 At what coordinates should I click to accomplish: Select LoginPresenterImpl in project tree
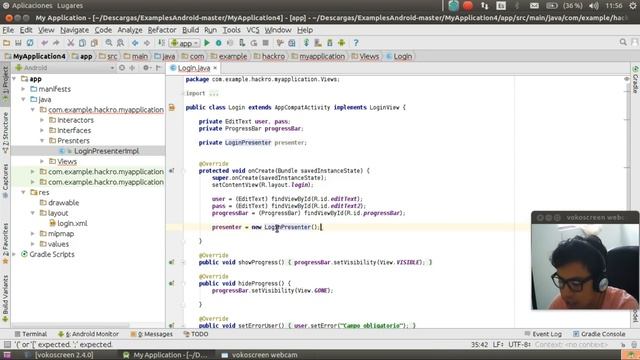click(106, 151)
